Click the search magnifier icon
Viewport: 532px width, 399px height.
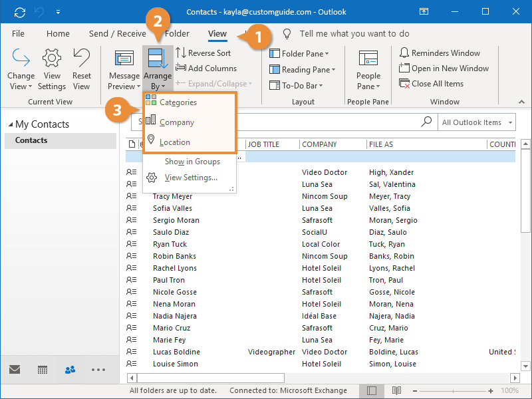click(x=426, y=122)
